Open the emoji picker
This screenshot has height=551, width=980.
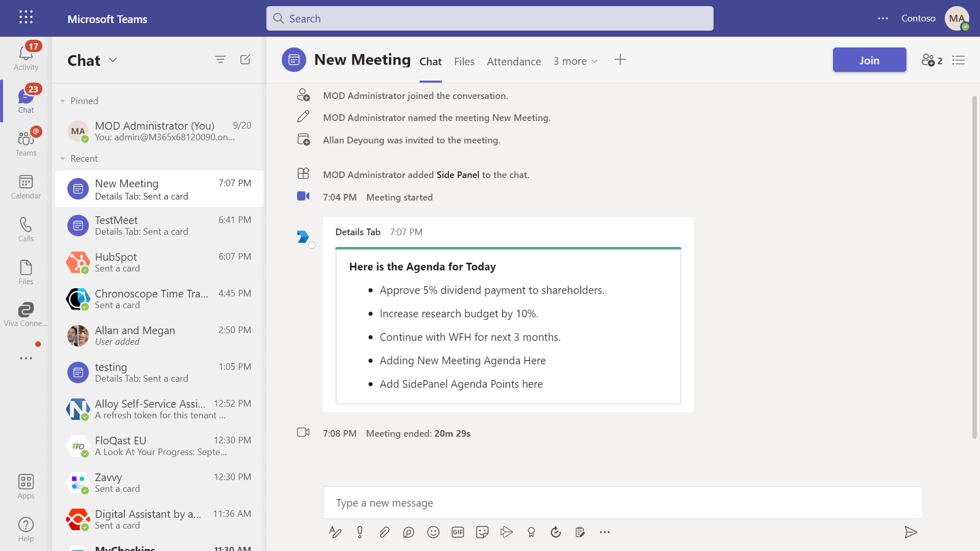[x=433, y=532]
